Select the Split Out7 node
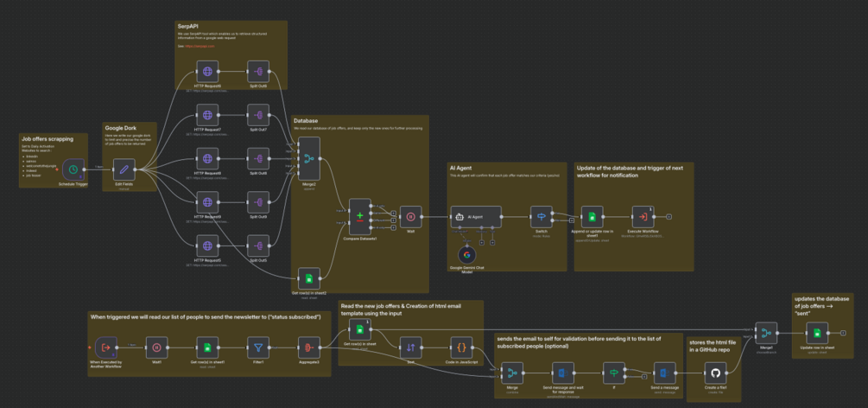The height and width of the screenshot is (408, 868). pyautogui.click(x=258, y=115)
